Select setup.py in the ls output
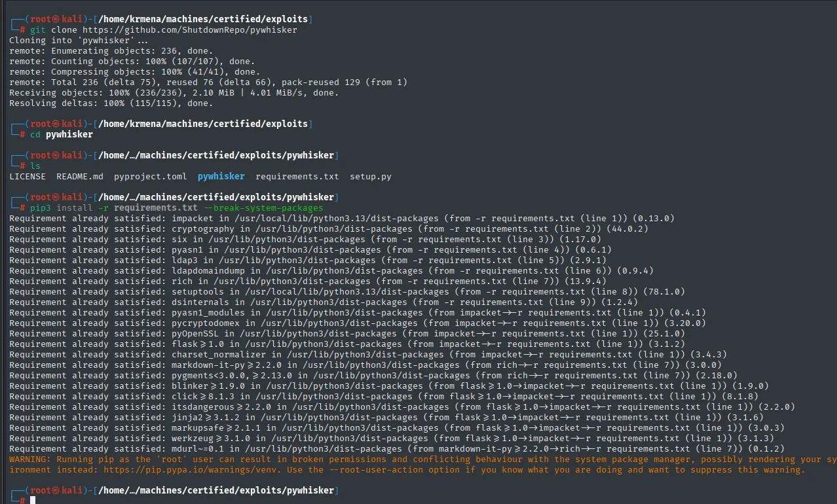 click(x=371, y=176)
